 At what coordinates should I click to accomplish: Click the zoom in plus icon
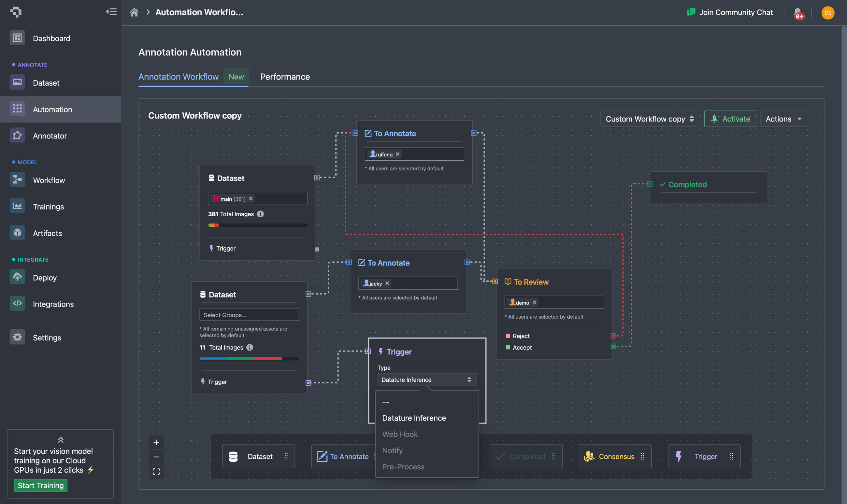tap(156, 442)
